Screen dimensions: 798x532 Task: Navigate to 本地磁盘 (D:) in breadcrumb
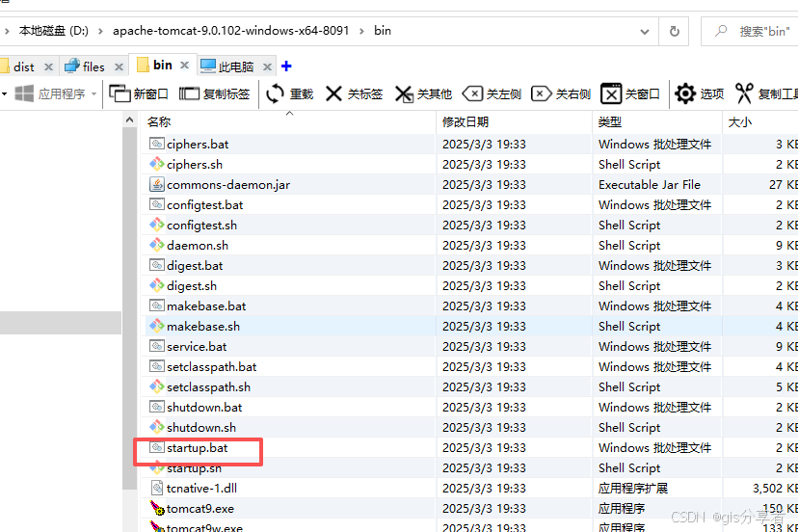pos(53,31)
